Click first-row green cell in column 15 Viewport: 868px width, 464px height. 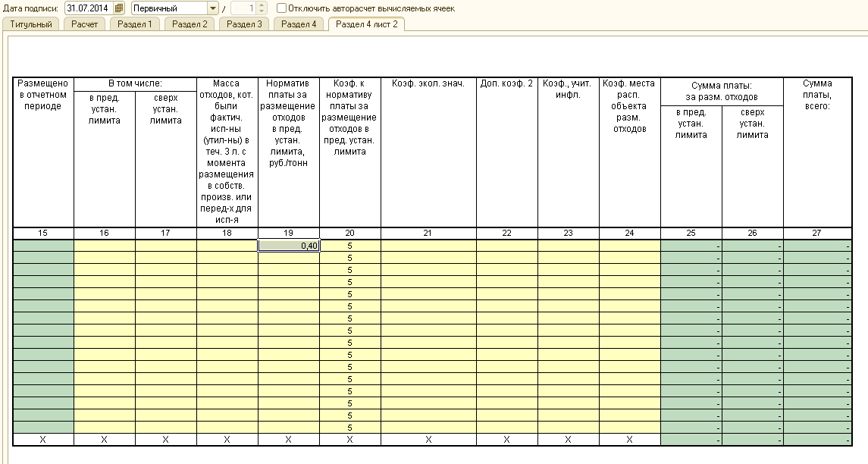43,246
